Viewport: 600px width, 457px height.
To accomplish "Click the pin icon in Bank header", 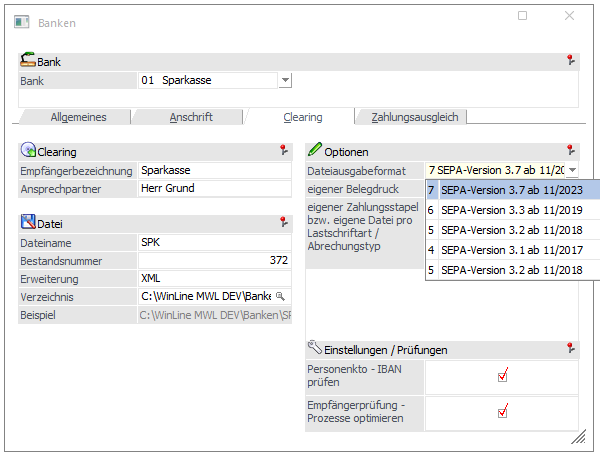I will click(x=570, y=61).
